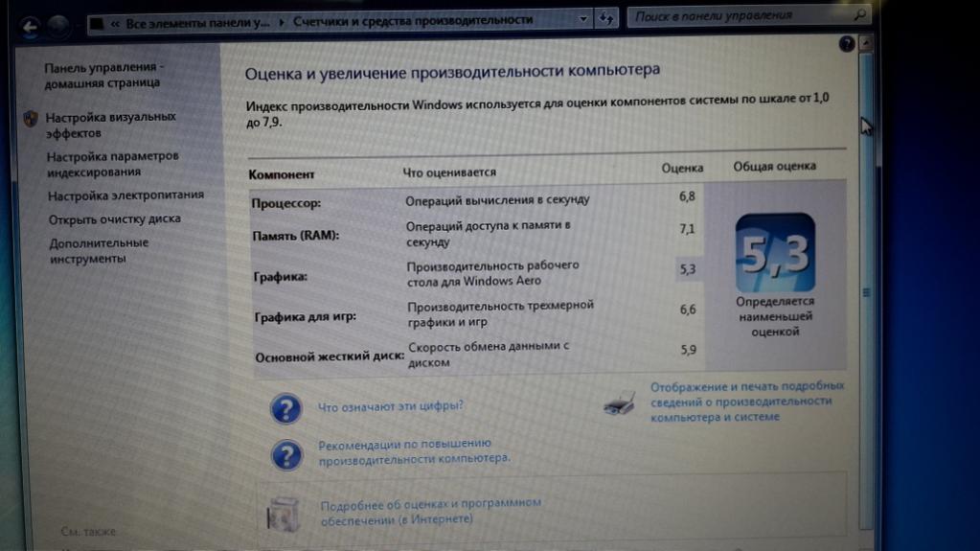Click the scrollbar up arrow
980x551 pixels.
[x=866, y=44]
